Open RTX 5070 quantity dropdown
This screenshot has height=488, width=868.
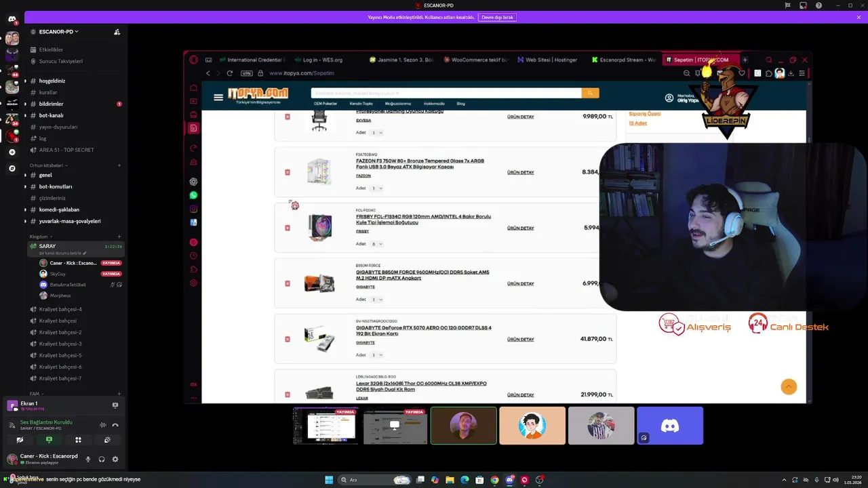click(376, 354)
